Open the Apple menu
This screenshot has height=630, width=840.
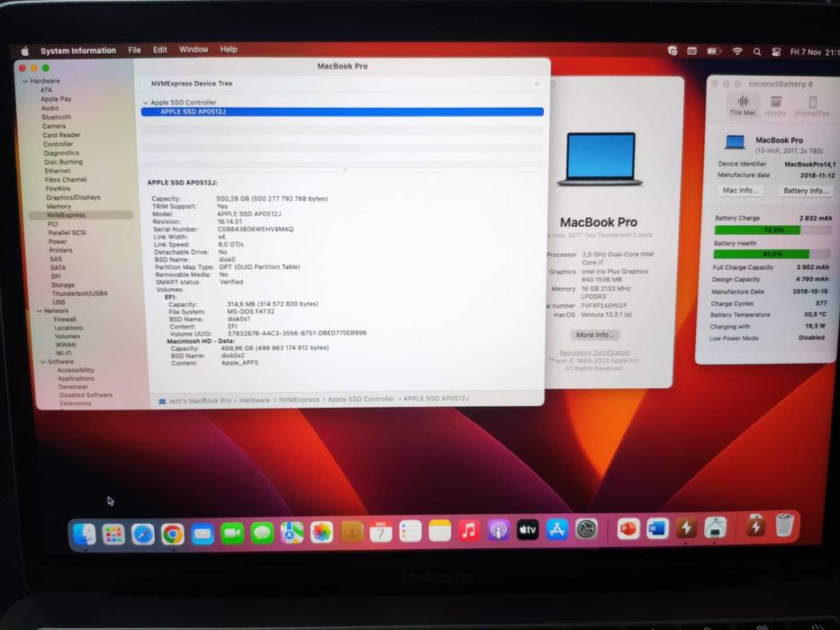click(x=24, y=51)
